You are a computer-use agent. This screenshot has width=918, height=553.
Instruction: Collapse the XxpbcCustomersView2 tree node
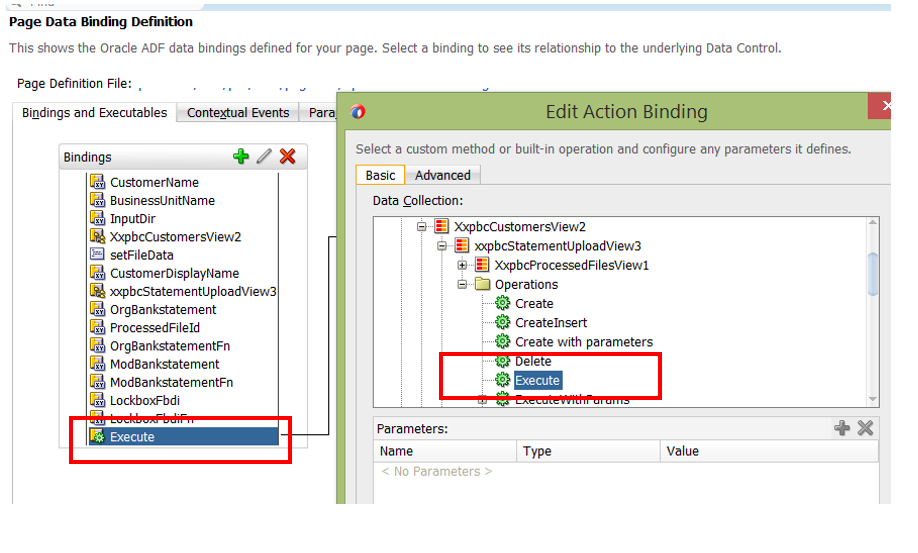coord(422,226)
